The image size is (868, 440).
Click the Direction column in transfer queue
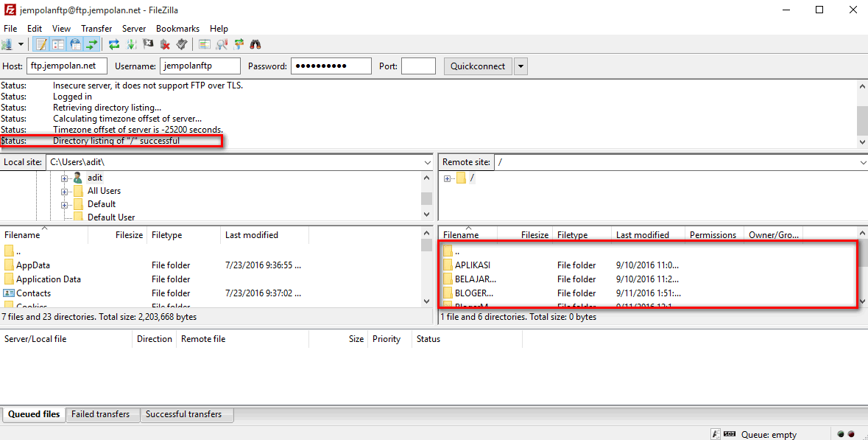154,339
